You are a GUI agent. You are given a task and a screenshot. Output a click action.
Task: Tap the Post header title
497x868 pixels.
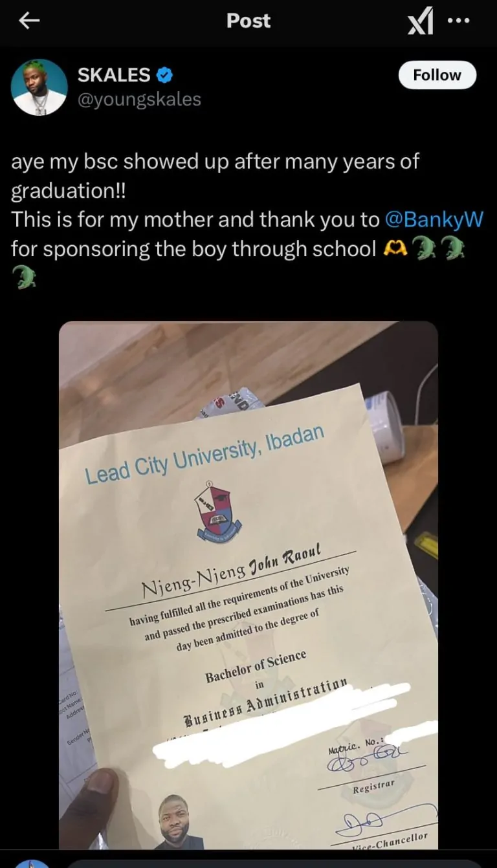(x=248, y=21)
